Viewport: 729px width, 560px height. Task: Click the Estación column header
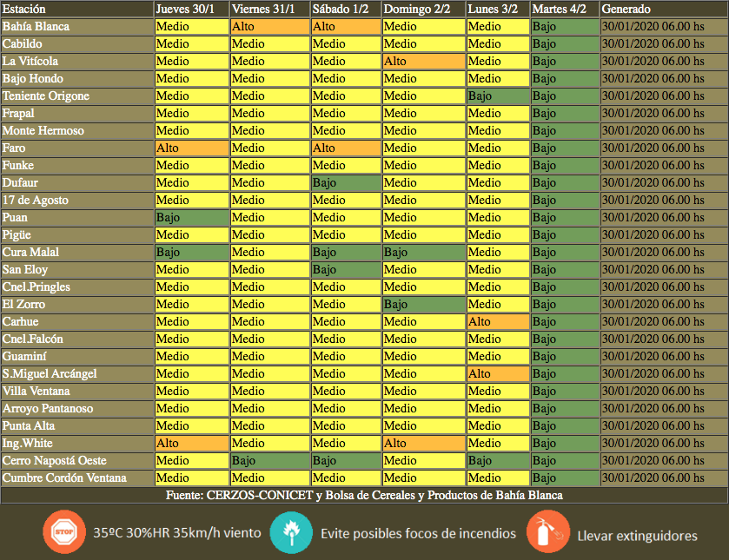tap(24, 9)
